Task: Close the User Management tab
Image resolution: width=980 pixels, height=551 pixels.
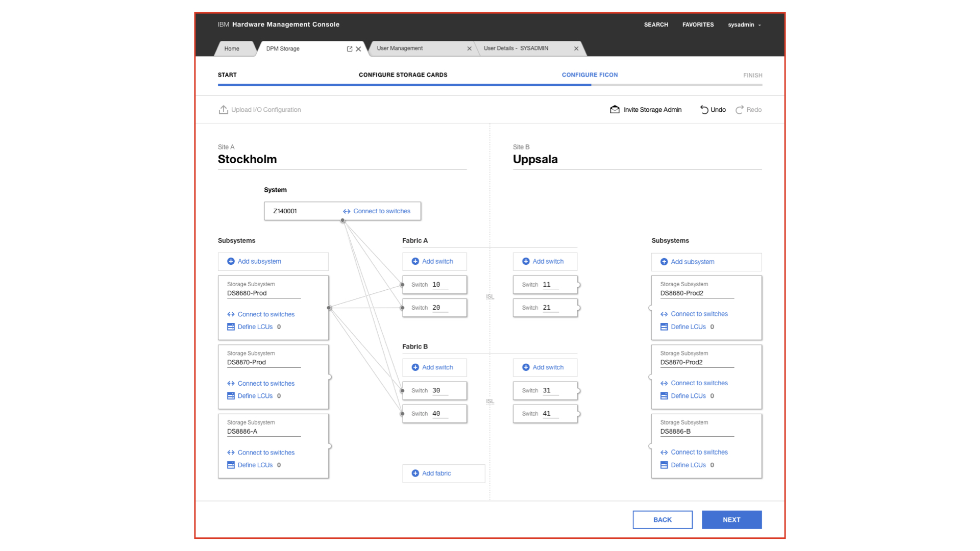Action: pos(469,48)
